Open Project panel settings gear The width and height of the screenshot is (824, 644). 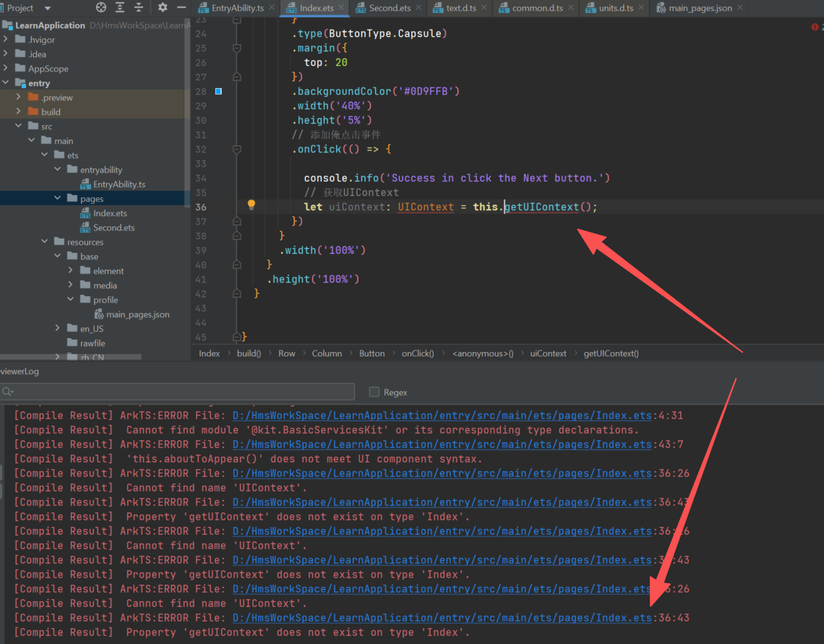coord(163,8)
